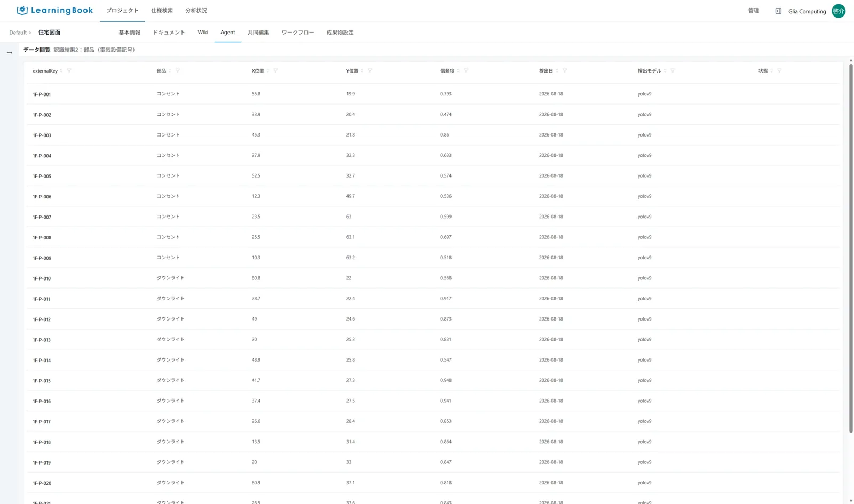Click the vertical scrollbar thumb
This screenshot has height=504, width=854.
coord(851,248)
